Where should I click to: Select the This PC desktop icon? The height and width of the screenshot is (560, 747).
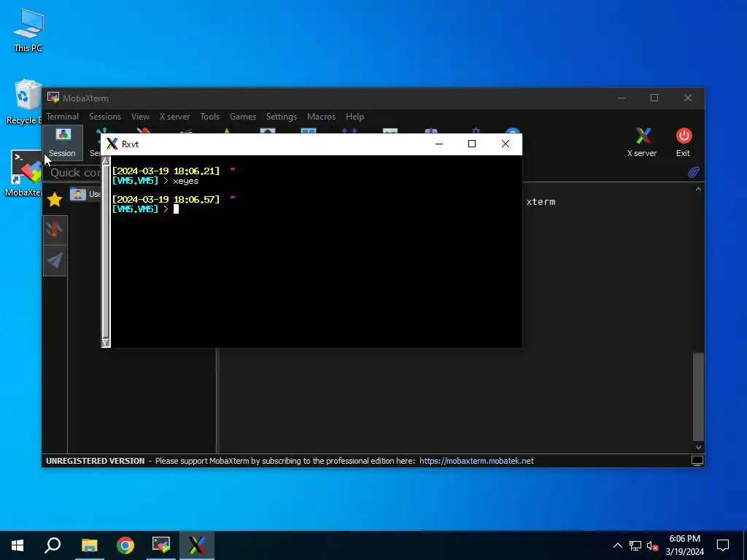[x=28, y=31]
